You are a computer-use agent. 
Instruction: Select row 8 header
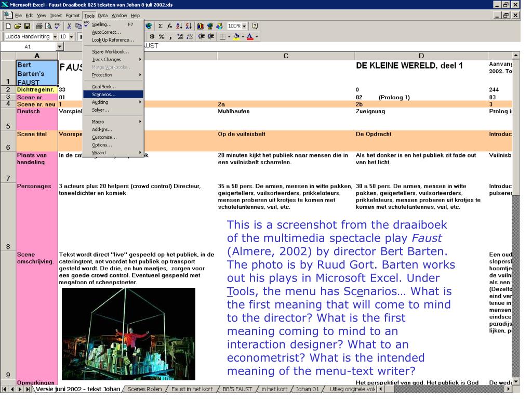pos(8,217)
